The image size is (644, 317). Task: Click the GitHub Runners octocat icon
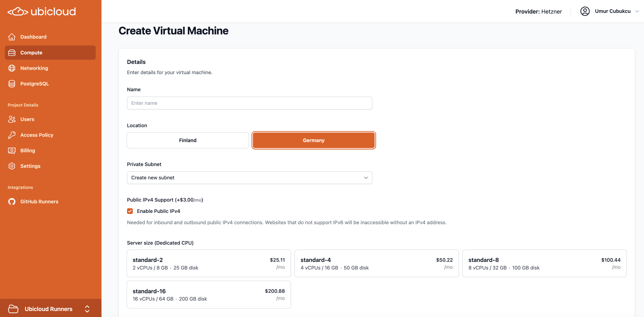(12, 202)
